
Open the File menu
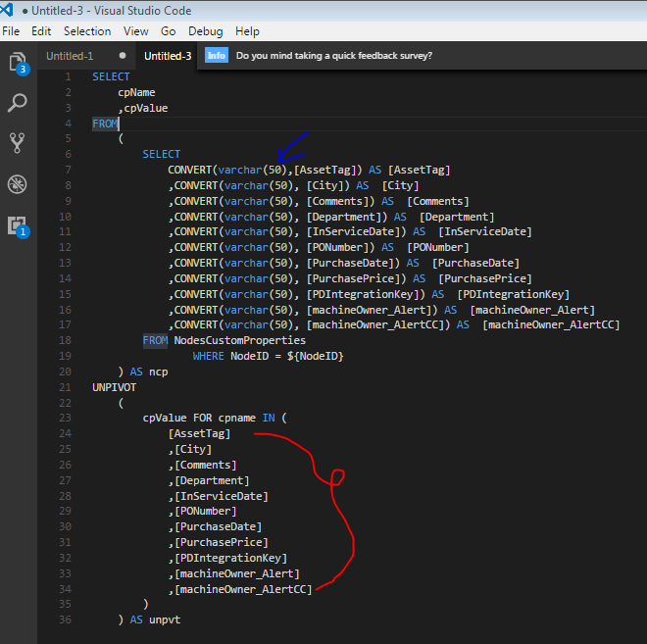(11, 31)
